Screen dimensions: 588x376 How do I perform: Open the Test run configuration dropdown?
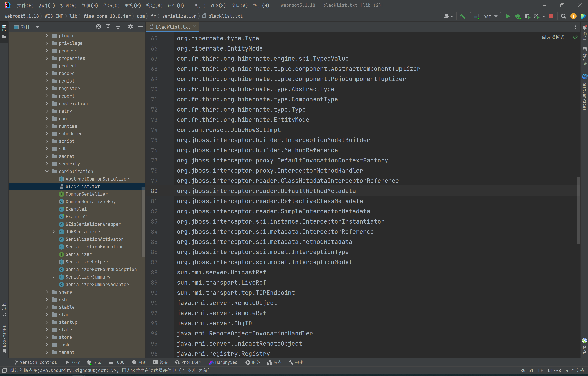point(485,16)
